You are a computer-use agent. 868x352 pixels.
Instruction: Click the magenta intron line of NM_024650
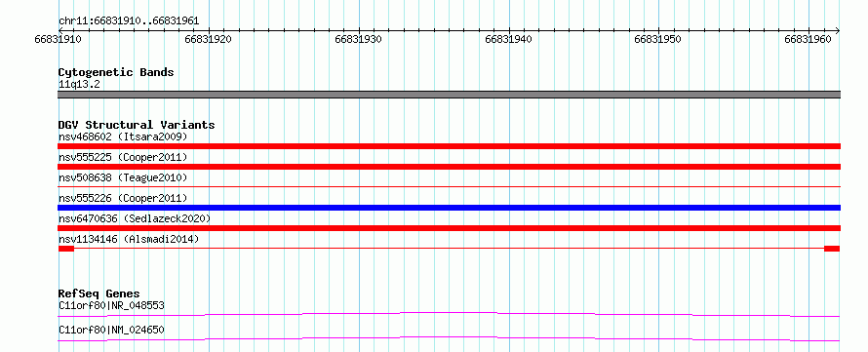(x=449, y=338)
